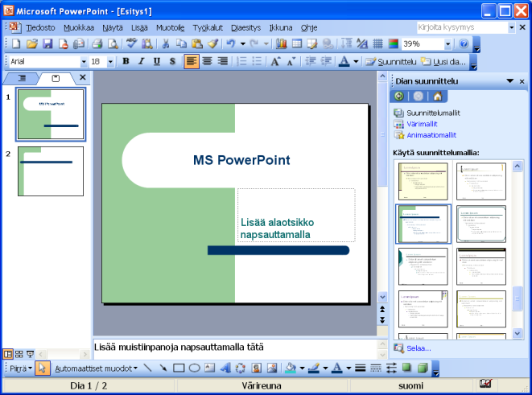Expand the undo history arrow

pyautogui.click(x=243, y=43)
